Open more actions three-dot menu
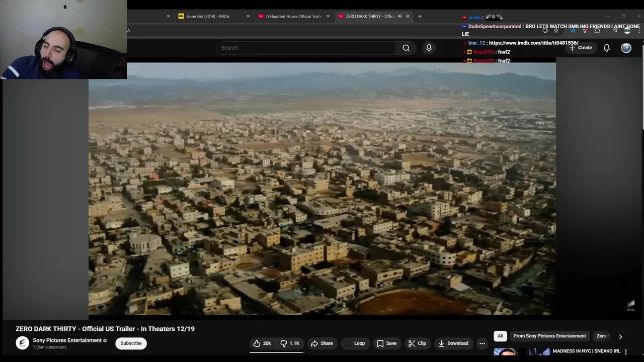This screenshot has height=362, width=644. pyautogui.click(x=482, y=343)
